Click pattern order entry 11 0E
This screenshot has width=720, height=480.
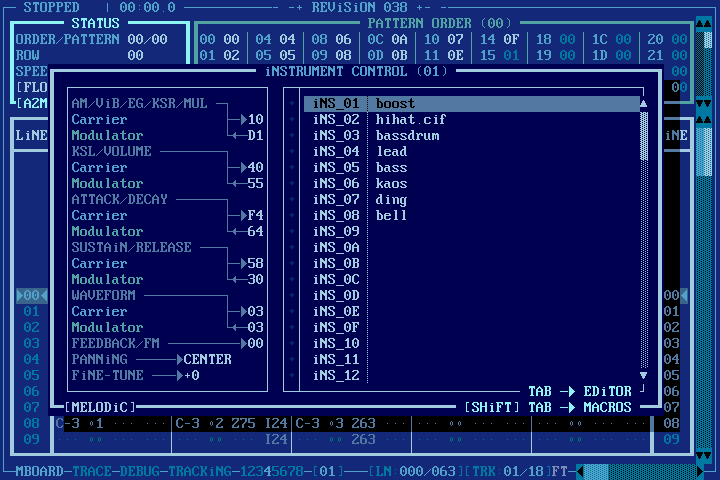pyautogui.click(x=444, y=56)
